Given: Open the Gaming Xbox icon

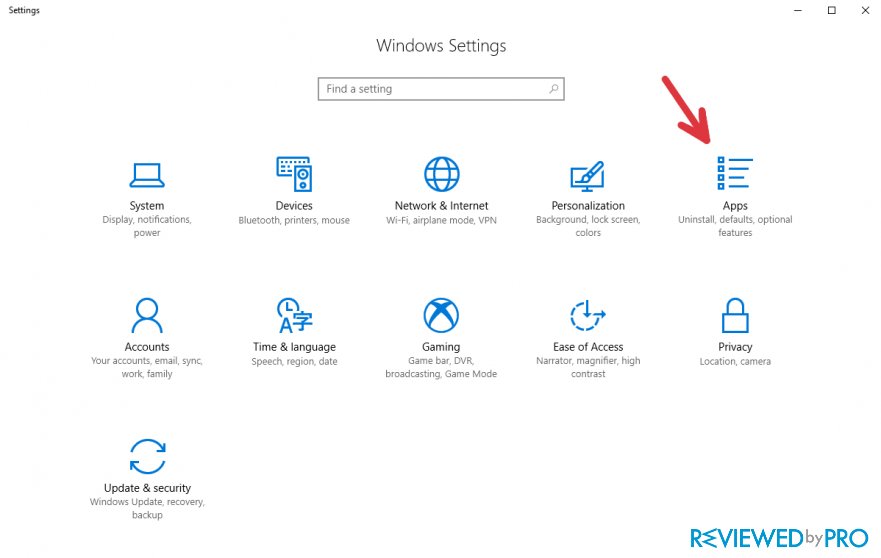Looking at the screenshot, I should [x=441, y=315].
